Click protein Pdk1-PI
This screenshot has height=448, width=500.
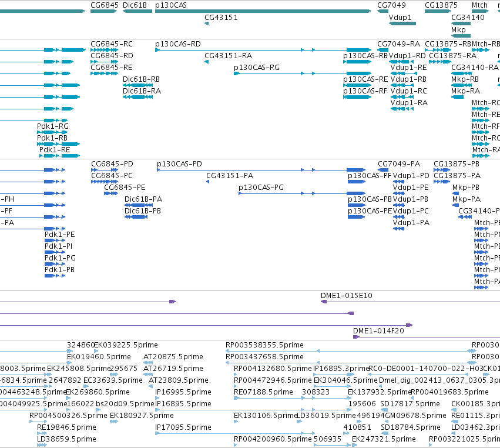point(58,246)
